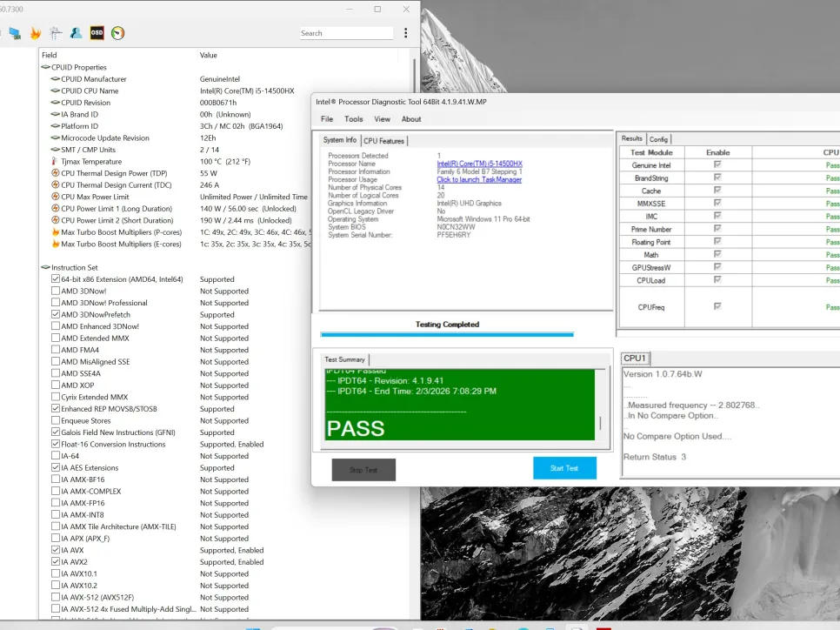Click the gauge speedometer toolbar icon
Screen dimensions: 840x630
[x=118, y=33]
